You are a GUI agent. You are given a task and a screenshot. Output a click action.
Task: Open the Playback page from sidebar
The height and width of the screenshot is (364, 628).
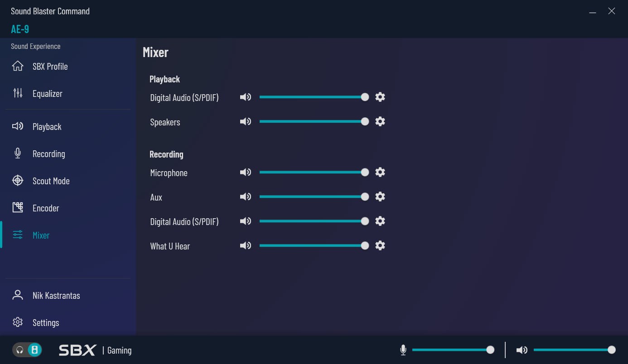[x=47, y=127]
